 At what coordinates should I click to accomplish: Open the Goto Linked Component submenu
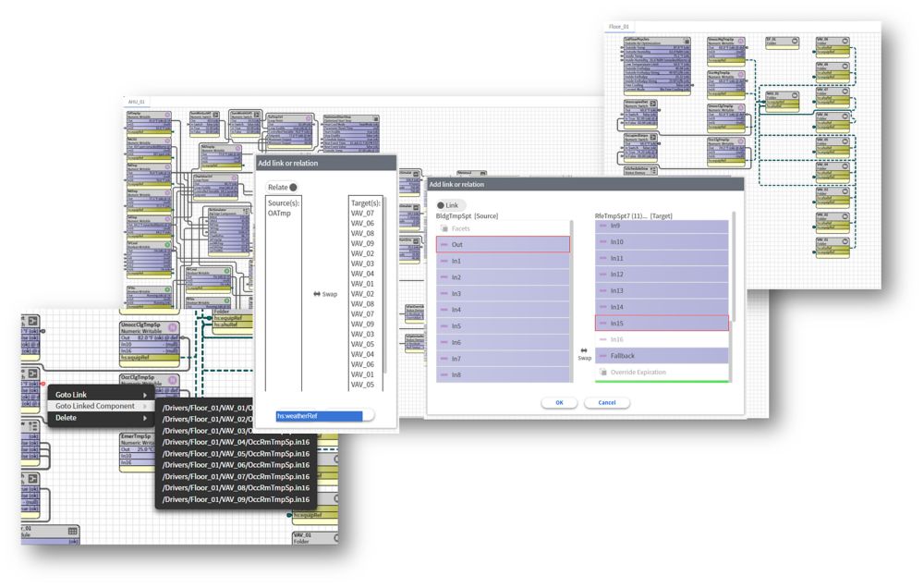point(101,406)
